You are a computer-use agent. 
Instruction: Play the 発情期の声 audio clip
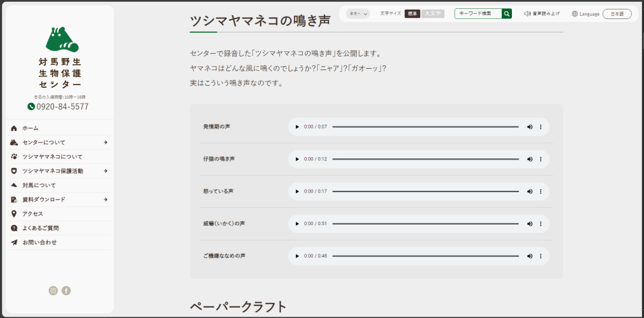(297, 127)
